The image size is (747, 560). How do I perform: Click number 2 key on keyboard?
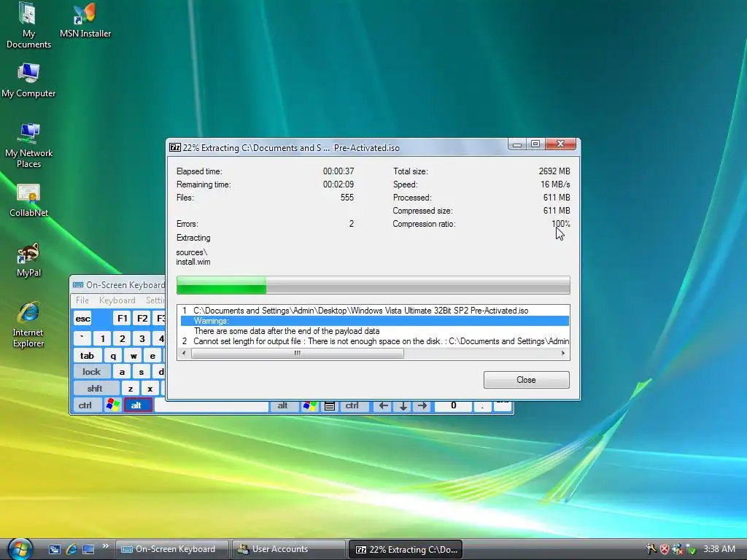(123, 338)
